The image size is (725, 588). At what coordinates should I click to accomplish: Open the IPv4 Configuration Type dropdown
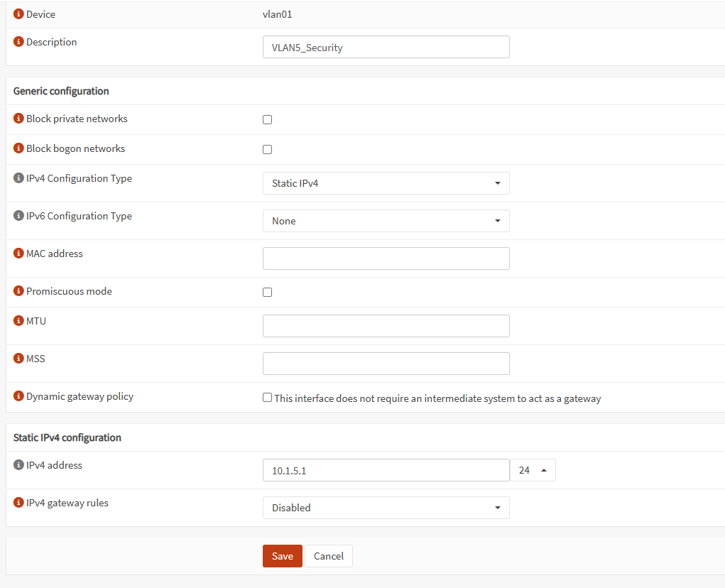point(386,183)
